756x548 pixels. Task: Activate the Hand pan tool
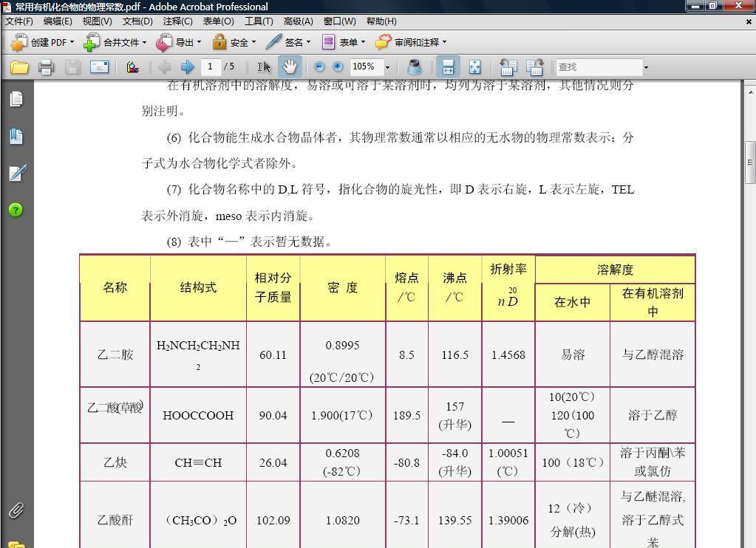pos(290,67)
